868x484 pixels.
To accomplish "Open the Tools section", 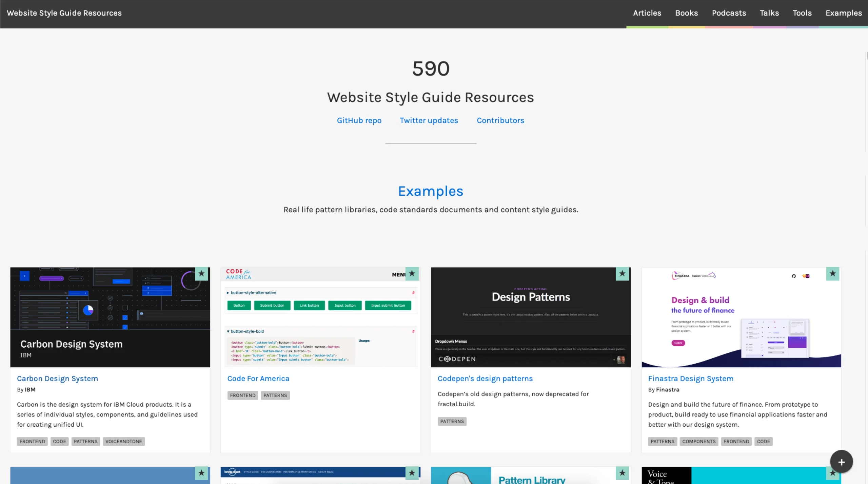I will click(x=802, y=13).
